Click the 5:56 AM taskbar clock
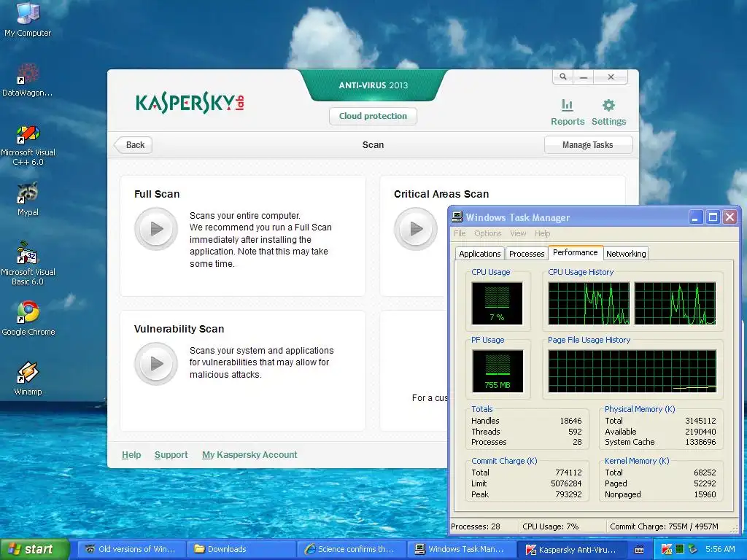Screen dimensions: 747x560 click(x=720, y=549)
